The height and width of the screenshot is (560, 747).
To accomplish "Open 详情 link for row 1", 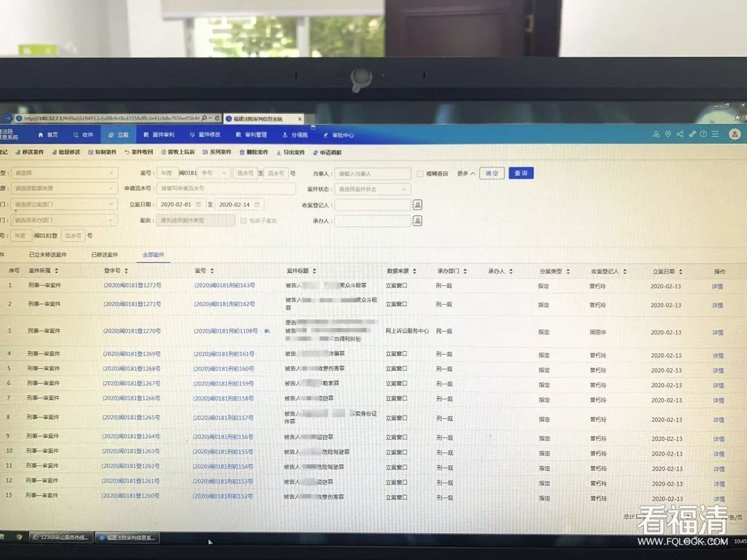I will pos(718,286).
